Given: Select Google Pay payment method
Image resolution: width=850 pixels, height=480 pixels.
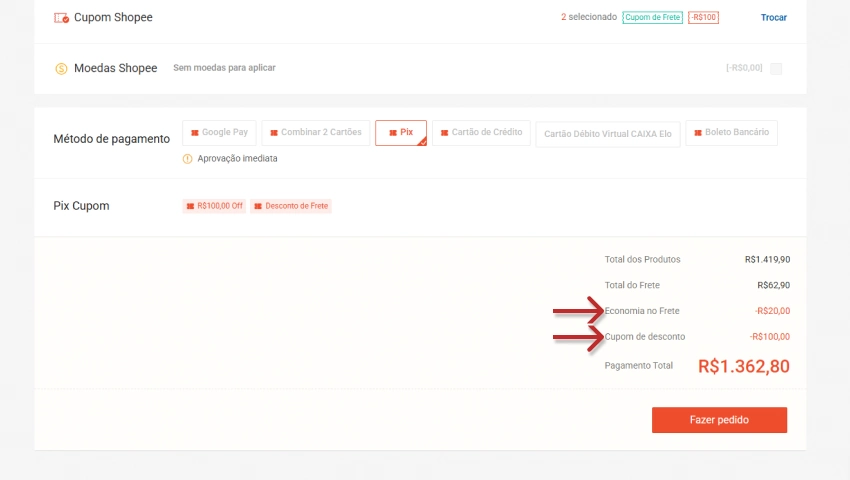Looking at the screenshot, I should pyautogui.click(x=219, y=133).
